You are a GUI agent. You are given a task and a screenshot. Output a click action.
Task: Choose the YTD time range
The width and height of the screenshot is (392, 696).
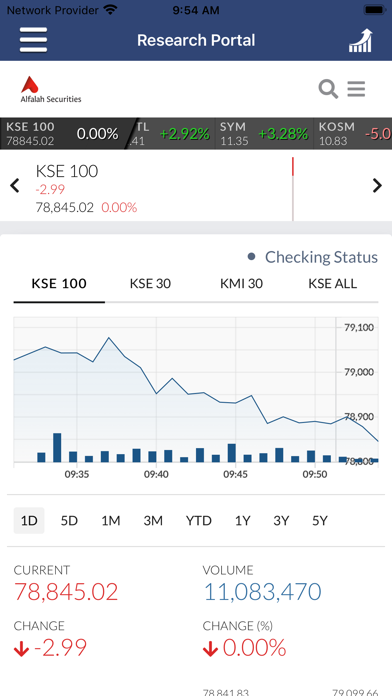pos(198,520)
